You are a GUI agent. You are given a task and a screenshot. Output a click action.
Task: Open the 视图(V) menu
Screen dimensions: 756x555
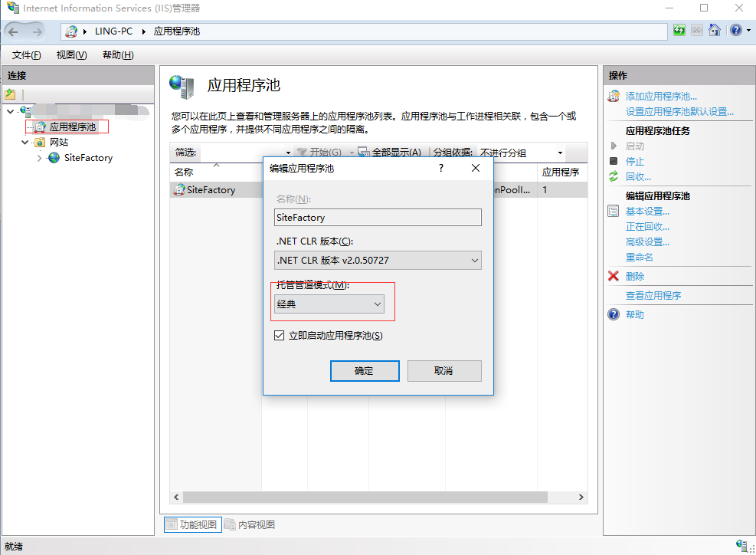tap(71, 55)
